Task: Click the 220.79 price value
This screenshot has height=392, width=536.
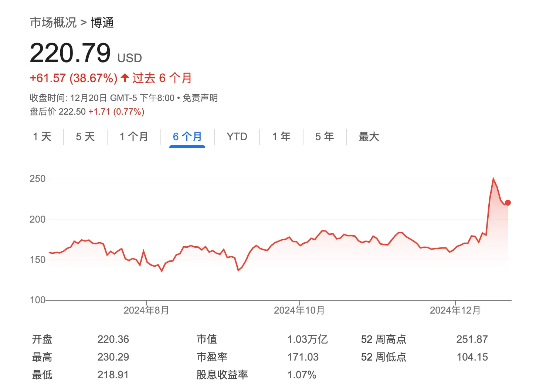Action: tap(70, 53)
